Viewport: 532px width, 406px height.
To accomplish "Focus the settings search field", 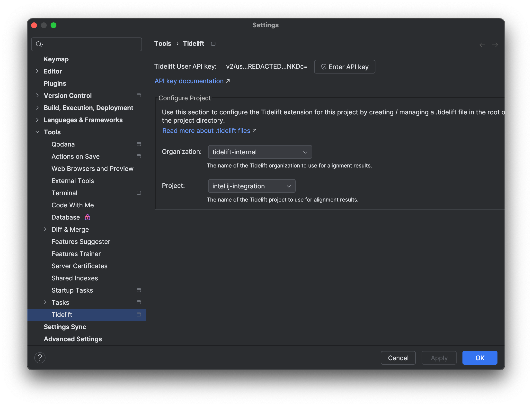I will click(87, 44).
